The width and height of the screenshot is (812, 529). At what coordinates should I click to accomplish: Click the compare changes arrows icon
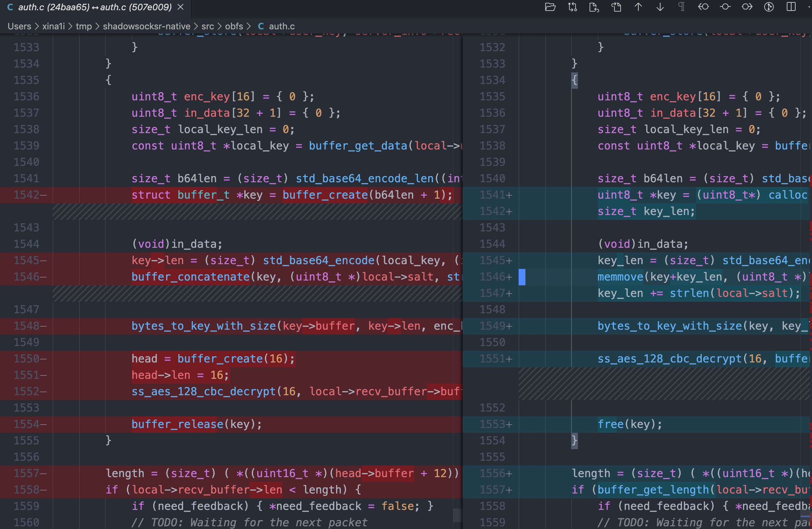(x=572, y=7)
